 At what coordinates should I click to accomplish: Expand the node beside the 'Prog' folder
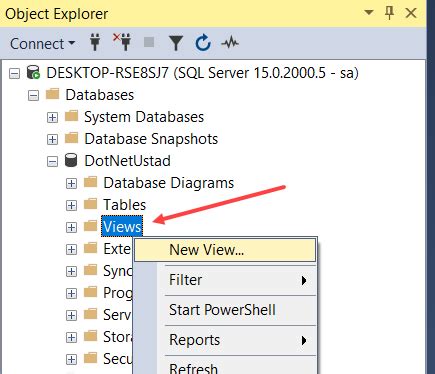(x=71, y=293)
